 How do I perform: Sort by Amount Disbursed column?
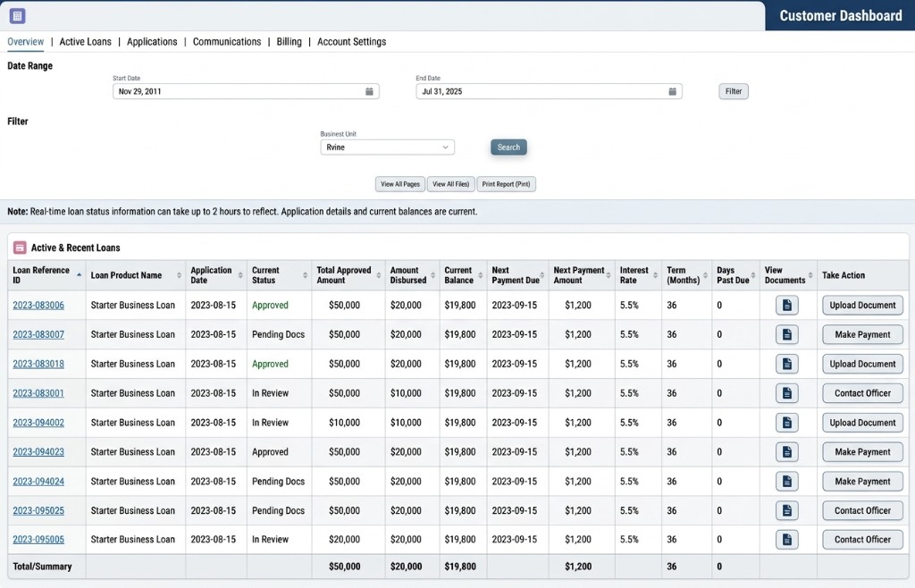pyautogui.click(x=433, y=275)
